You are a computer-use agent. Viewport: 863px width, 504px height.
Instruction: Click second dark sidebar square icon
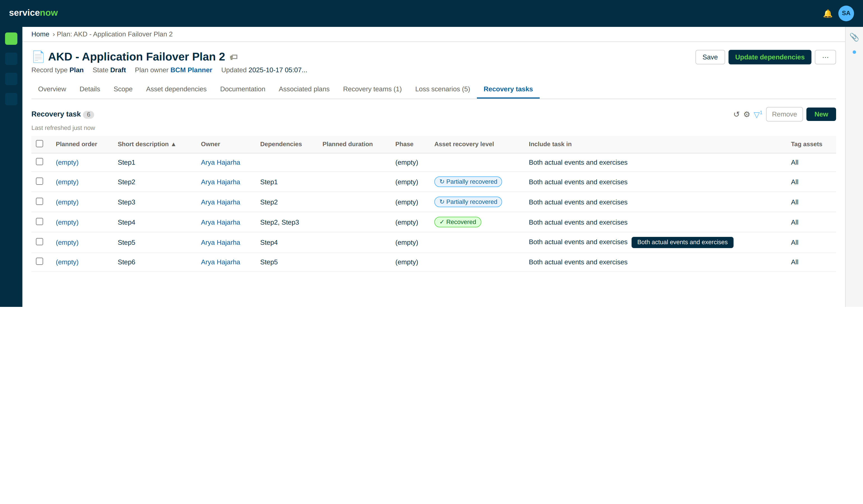[x=11, y=59]
